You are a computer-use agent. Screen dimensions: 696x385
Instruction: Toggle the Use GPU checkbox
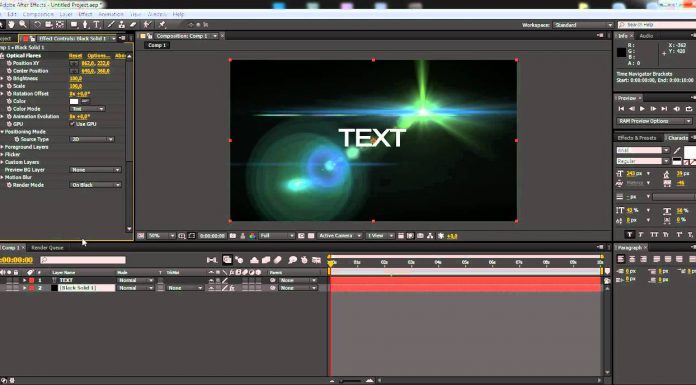(72, 124)
